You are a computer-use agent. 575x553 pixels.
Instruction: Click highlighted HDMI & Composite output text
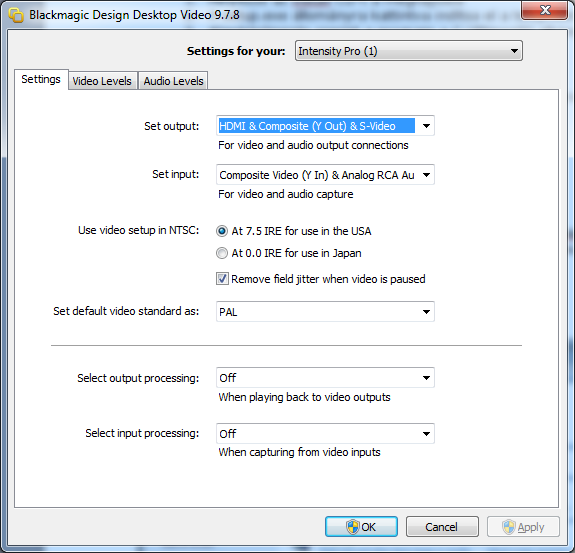[x=307, y=126]
